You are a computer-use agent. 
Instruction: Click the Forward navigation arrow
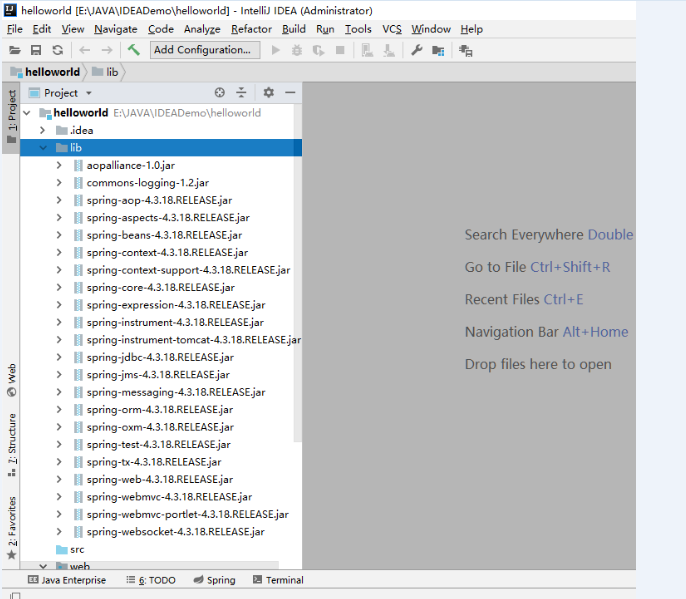[106, 50]
